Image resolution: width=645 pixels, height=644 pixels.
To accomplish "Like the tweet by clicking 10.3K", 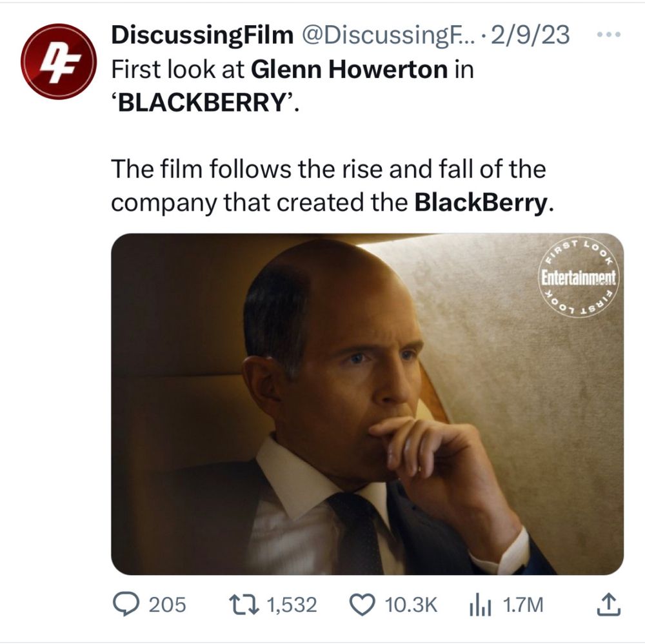I will (x=411, y=605).
